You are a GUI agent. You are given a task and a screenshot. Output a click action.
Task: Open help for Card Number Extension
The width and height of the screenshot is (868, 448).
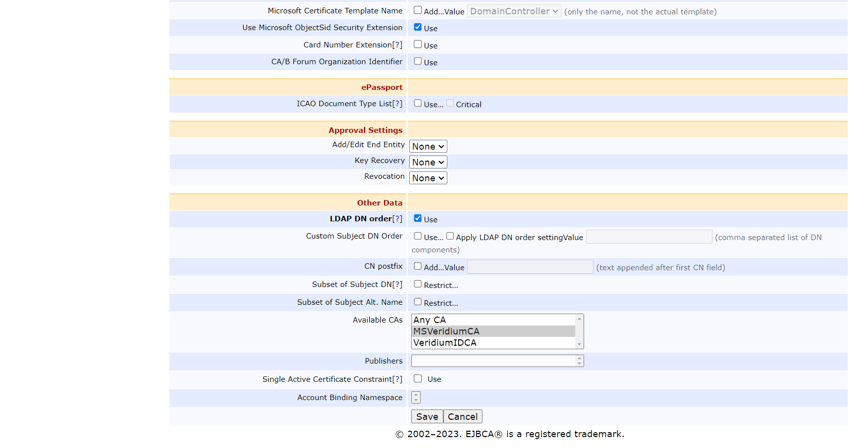point(397,45)
